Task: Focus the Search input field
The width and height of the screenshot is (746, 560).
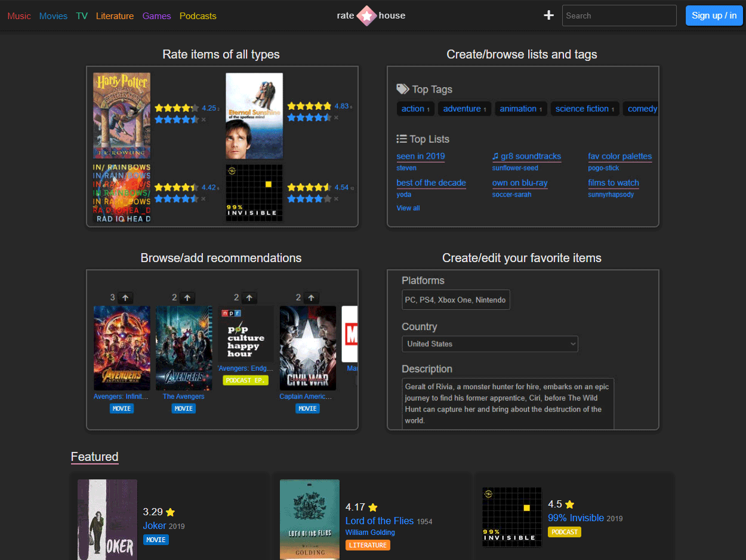Action: [x=619, y=16]
